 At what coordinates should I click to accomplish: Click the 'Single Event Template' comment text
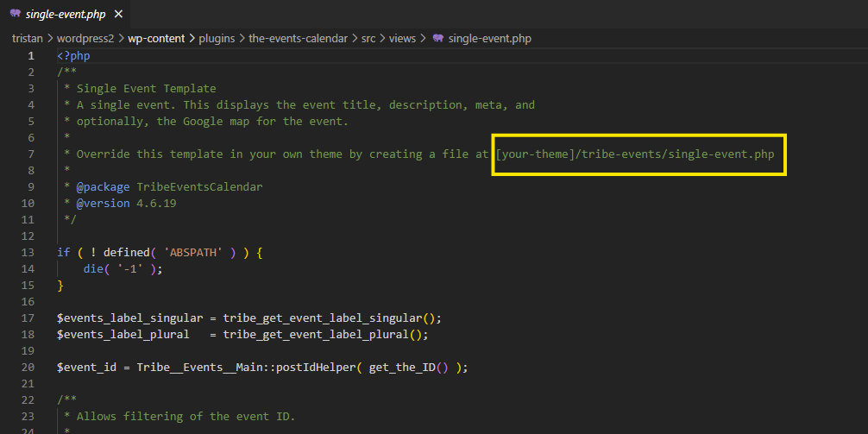point(146,89)
